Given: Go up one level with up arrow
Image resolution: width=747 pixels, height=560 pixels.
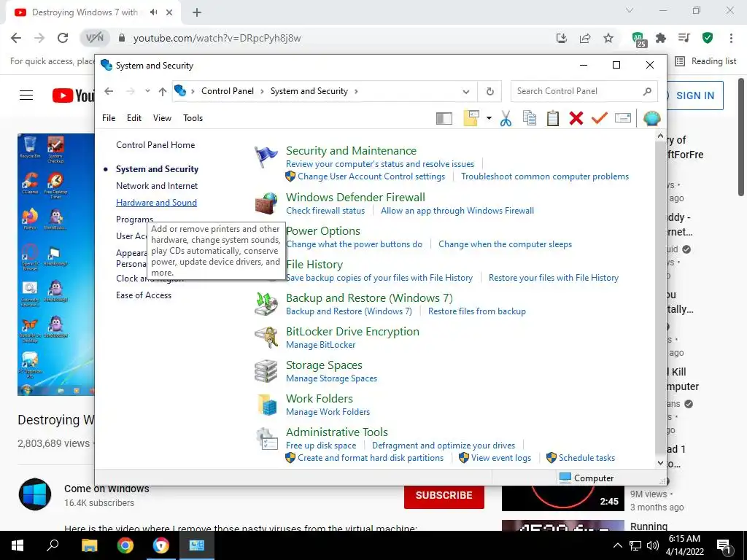Looking at the screenshot, I should point(163,91).
